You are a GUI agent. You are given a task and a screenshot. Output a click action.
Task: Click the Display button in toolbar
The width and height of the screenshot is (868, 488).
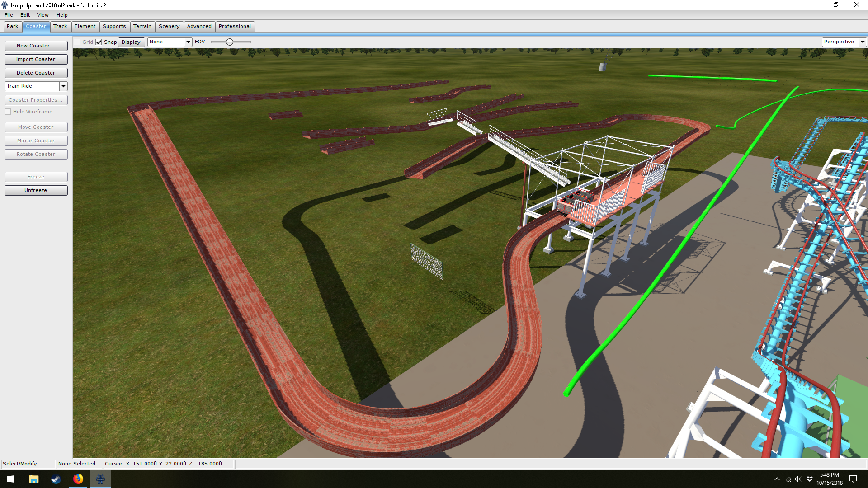tap(131, 42)
